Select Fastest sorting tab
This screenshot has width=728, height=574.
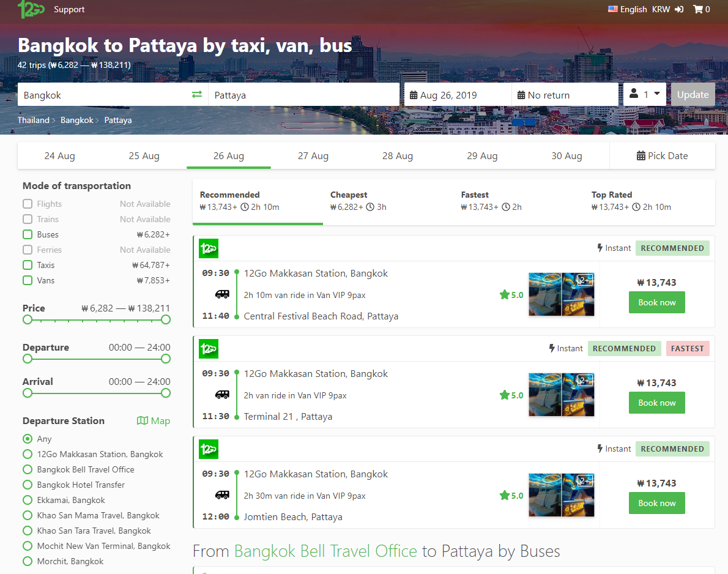519,201
